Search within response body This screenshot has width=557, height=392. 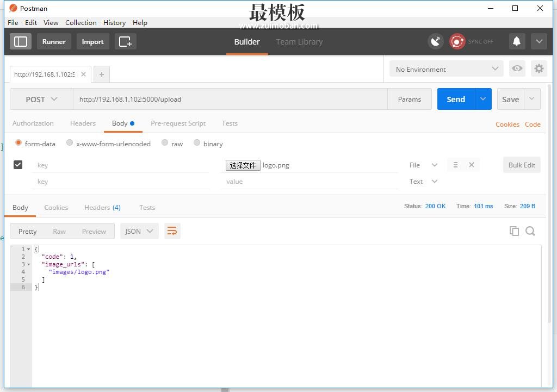pyautogui.click(x=530, y=231)
